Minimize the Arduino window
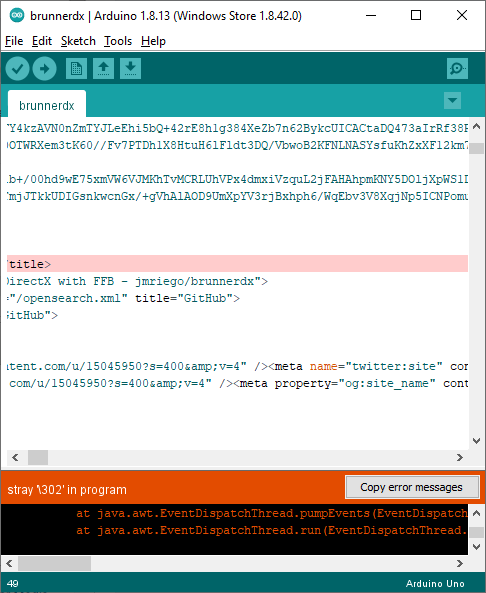 coord(371,16)
